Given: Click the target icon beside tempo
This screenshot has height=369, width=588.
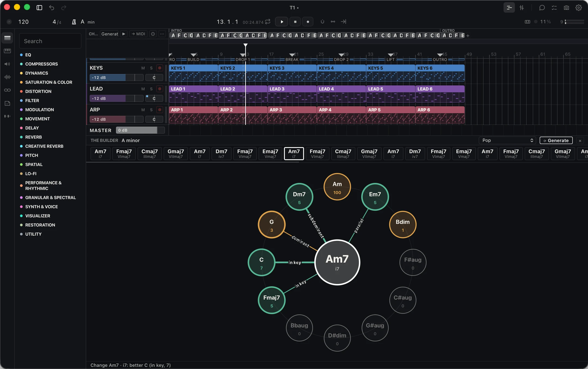Looking at the screenshot, I should point(9,22).
